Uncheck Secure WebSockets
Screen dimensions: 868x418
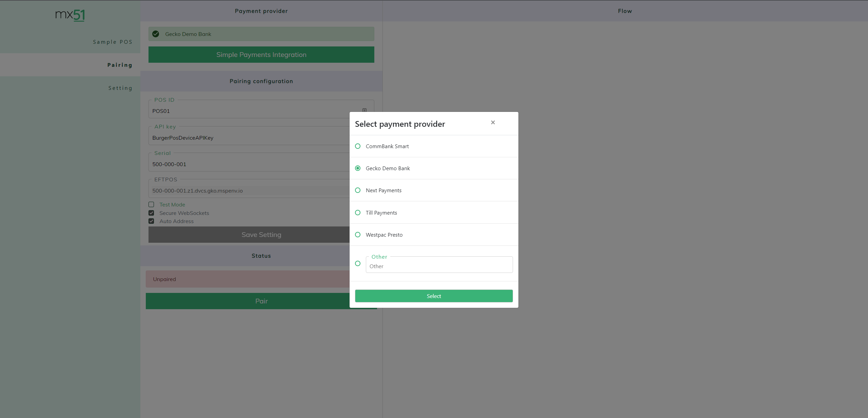pyautogui.click(x=151, y=213)
